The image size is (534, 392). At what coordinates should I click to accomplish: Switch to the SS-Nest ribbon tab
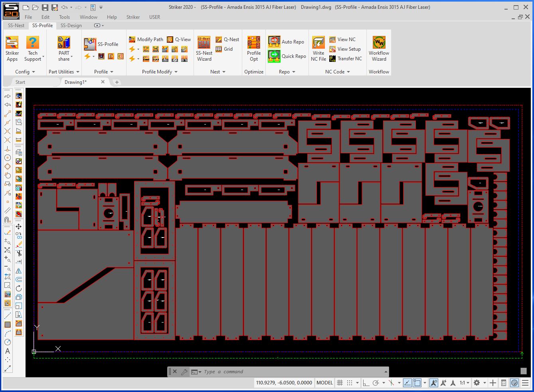[16, 25]
